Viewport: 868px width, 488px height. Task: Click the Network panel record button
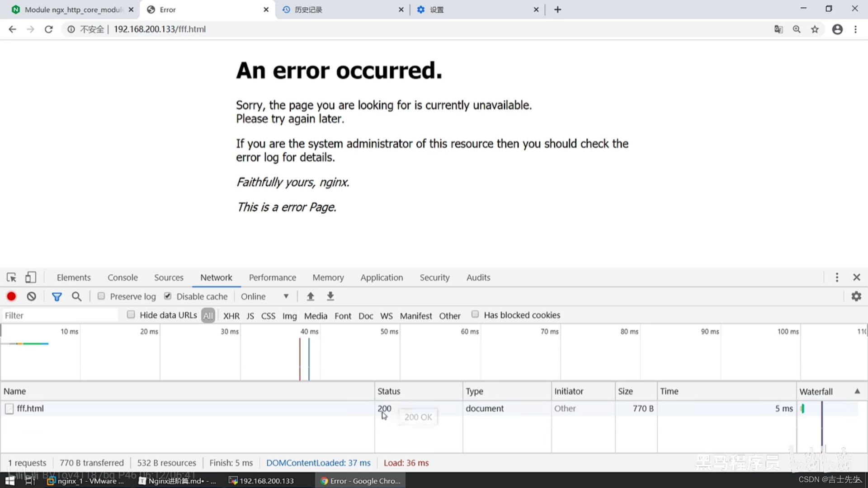[x=11, y=296]
